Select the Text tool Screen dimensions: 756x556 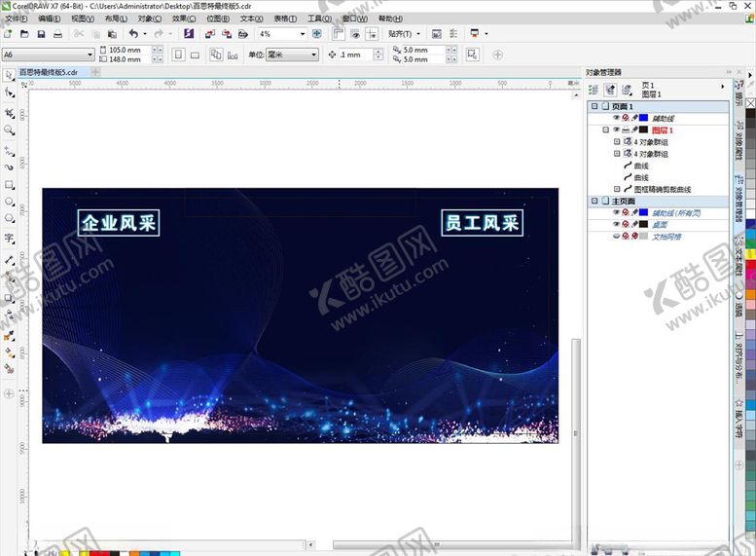pos(10,239)
